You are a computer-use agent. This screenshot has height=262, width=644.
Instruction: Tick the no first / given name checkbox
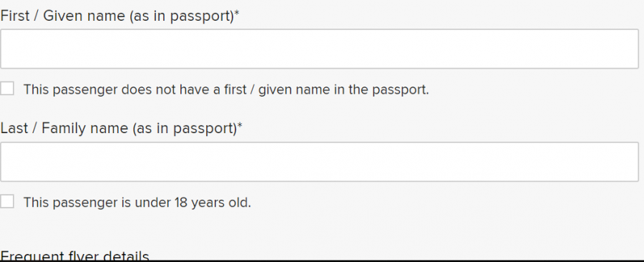click(x=6, y=88)
